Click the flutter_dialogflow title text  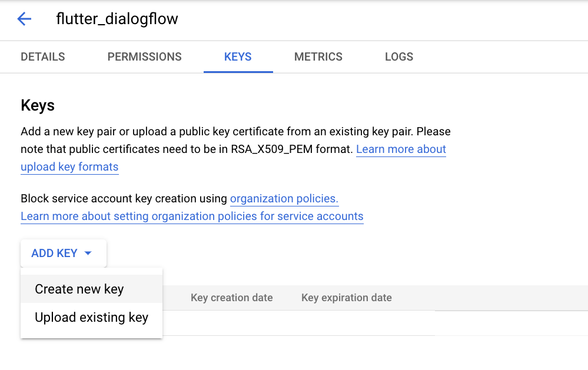tap(117, 19)
